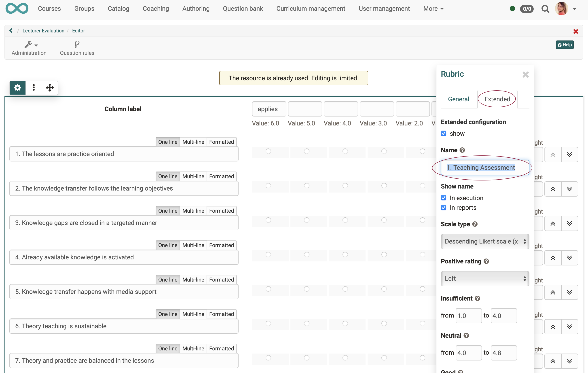Uncheck the Extended configuration show checkbox
The width and height of the screenshot is (588, 373).
443,133
